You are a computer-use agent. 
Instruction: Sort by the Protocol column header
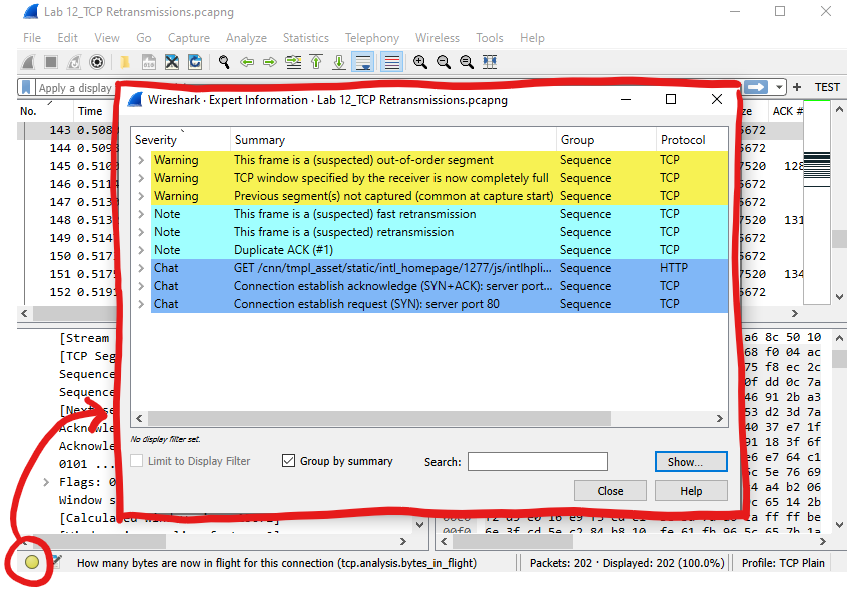pyautogui.click(x=691, y=140)
